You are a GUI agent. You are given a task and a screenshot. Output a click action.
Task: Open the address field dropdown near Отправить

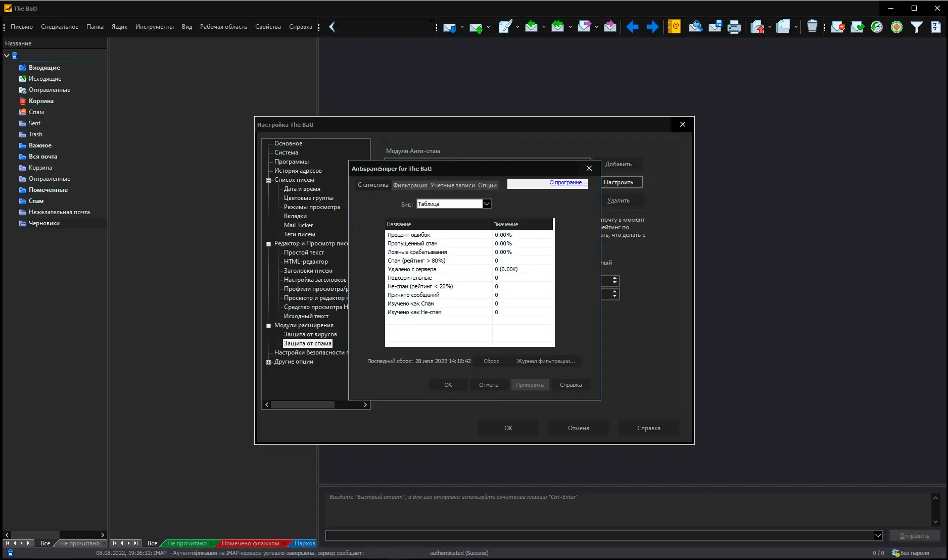click(878, 536)
